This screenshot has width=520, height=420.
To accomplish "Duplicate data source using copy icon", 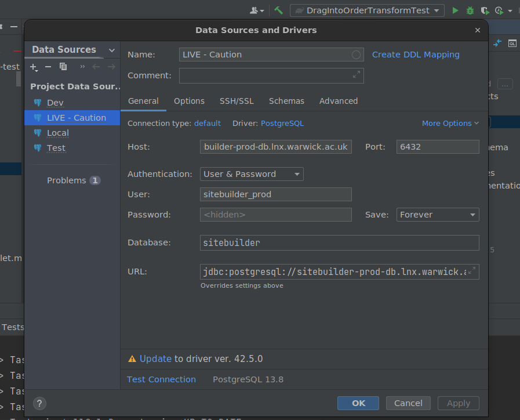I will [63, 67].
